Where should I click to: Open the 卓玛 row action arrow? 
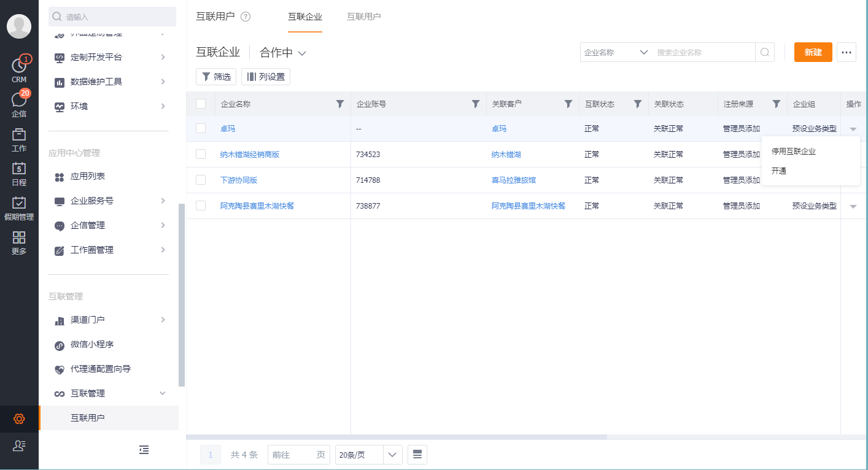853,129
